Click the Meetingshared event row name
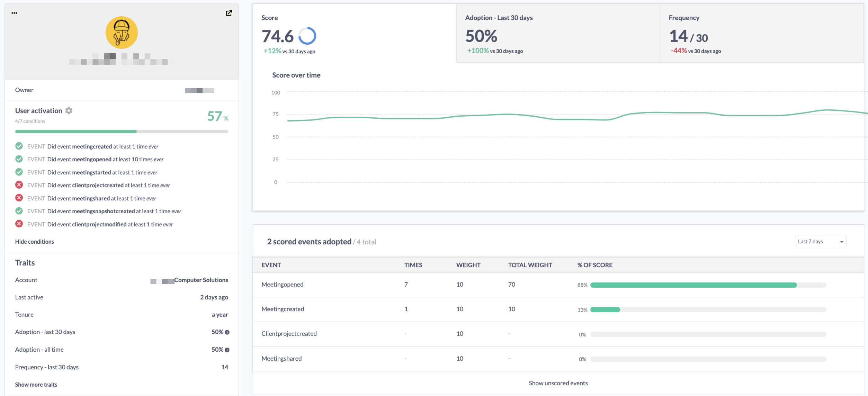The width and height of the screenshot is (868, 396). pos(281,359)
